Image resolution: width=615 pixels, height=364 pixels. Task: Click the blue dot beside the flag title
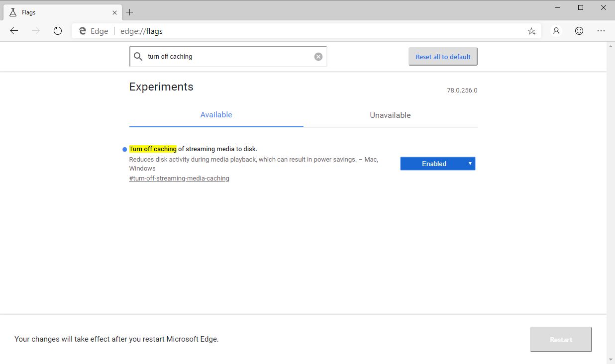pyautogui.click(x=124, y=149)
